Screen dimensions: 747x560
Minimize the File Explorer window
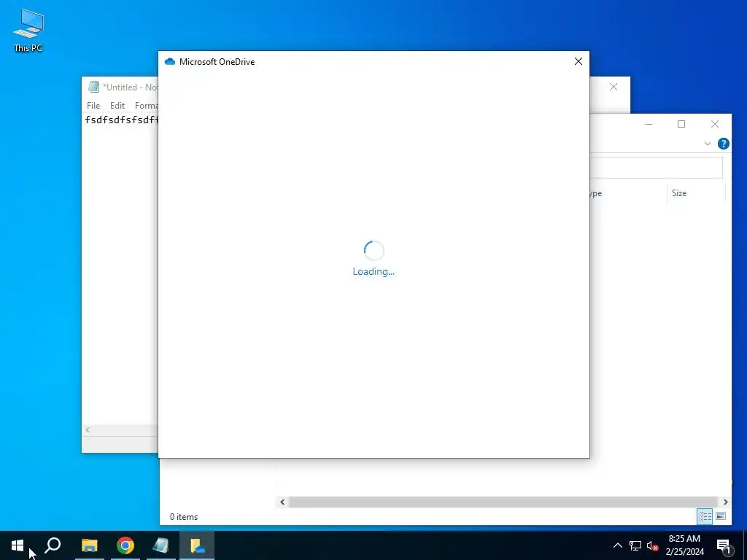pos(649,124)
